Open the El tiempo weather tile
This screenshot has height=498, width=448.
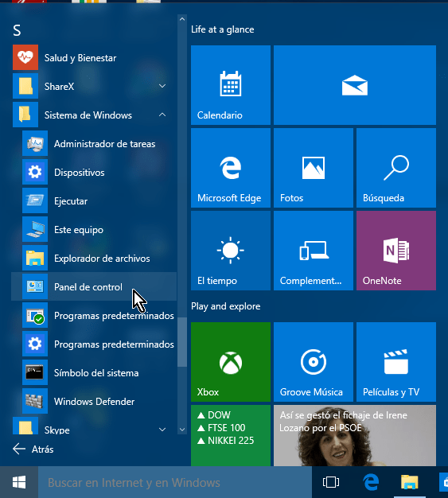[x=231, y=251]
